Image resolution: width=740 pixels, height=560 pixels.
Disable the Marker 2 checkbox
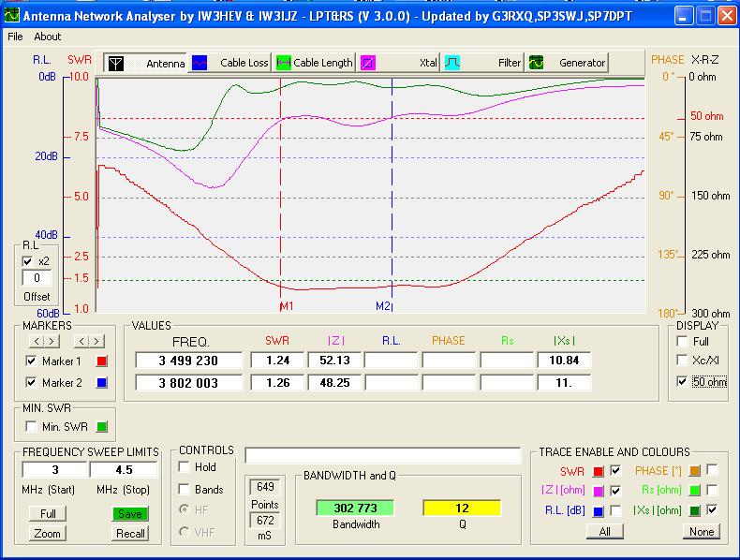32,383
